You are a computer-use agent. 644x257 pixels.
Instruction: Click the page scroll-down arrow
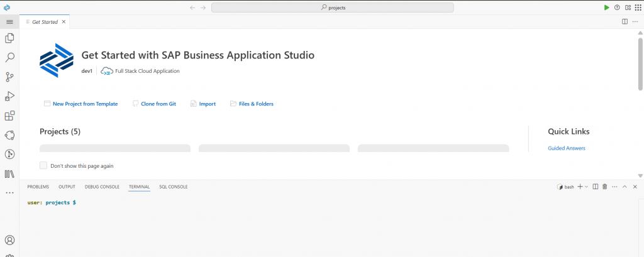point(640,175)
